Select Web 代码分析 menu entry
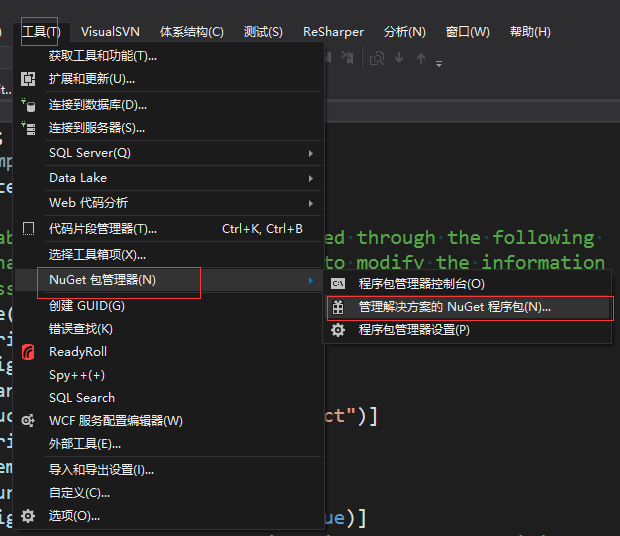 click(168, 203)
